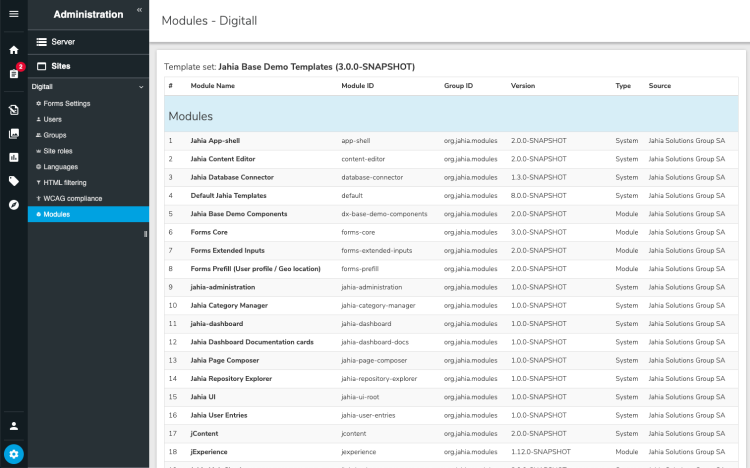750x468 pixels.
Task: Click Jahia UI module name
Action: tap(203, 397)
